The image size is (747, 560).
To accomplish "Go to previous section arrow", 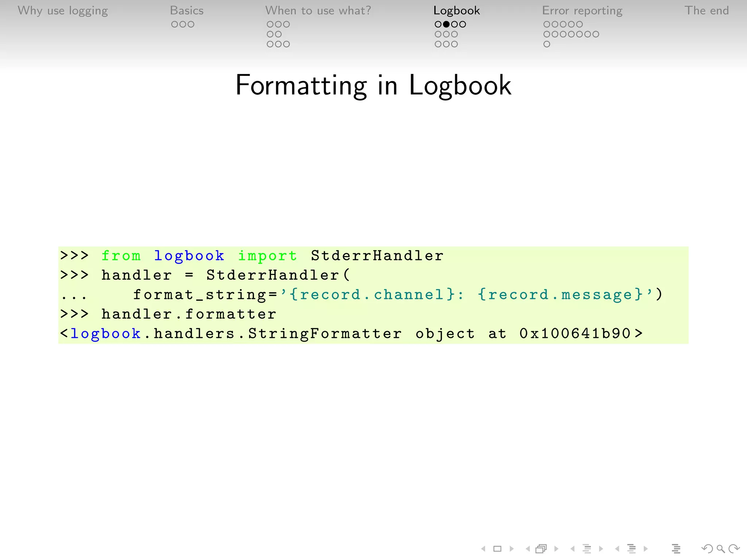I will point(617,548).
